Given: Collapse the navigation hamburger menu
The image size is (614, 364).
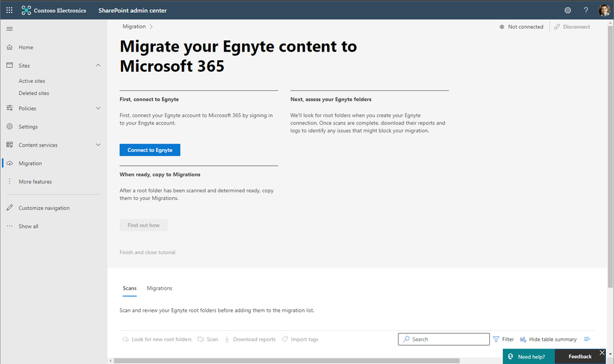Looking at the screenshot, I should click(9, 29).
